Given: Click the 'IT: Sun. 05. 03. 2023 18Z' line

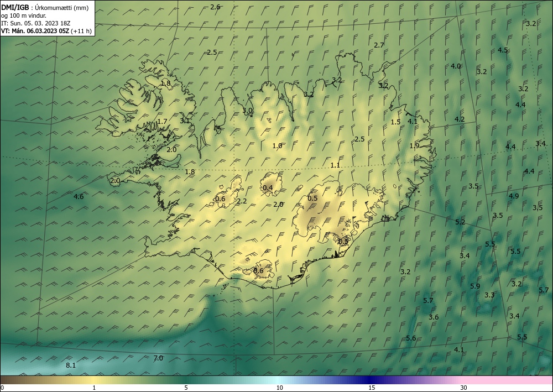Looking at the screenshot, I should click(x=35, y=23).
